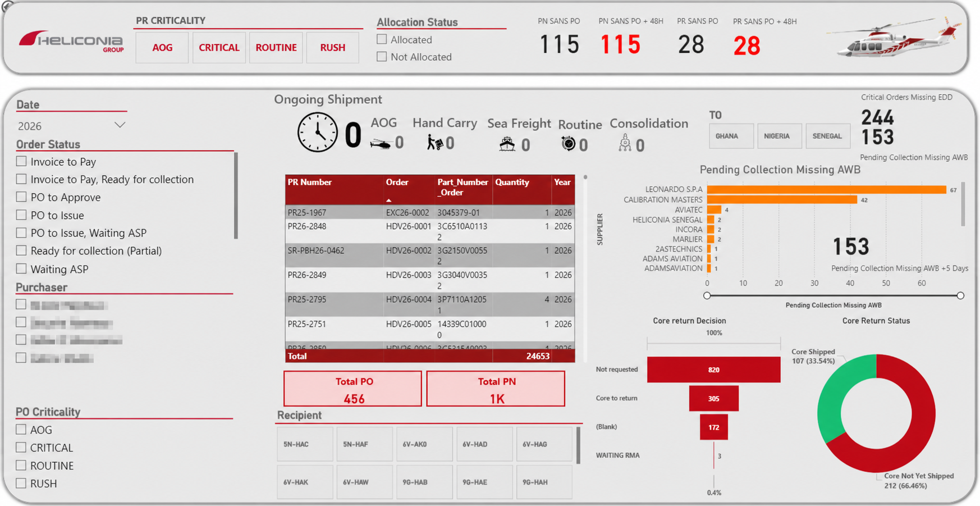Select AOG PR criticality button

click(162, 48)
